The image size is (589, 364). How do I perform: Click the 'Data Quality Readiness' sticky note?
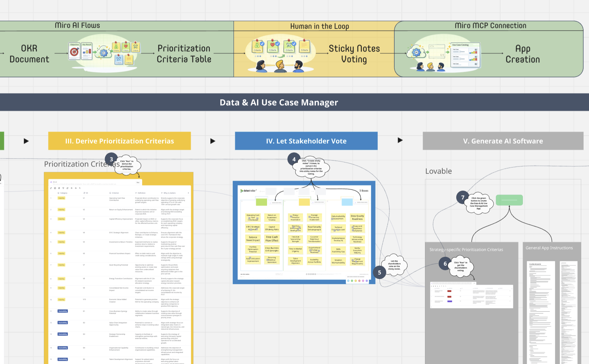357,217
